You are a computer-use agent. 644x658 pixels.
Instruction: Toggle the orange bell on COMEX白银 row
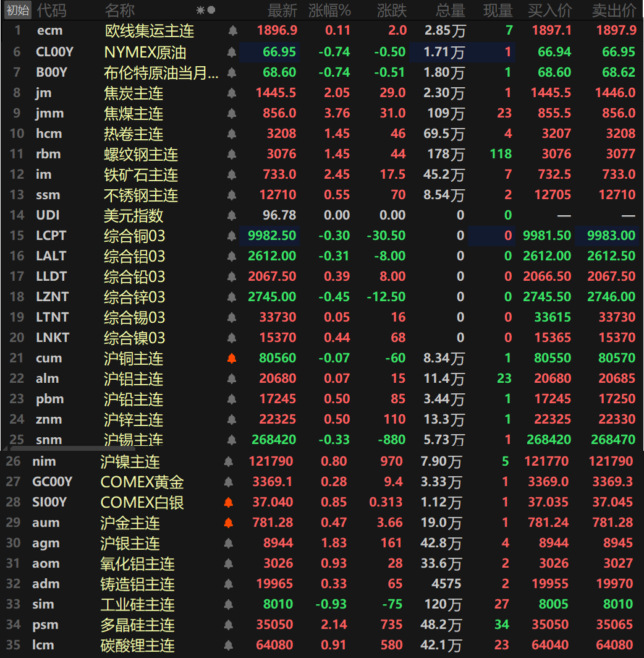click(x=229, y=503)
